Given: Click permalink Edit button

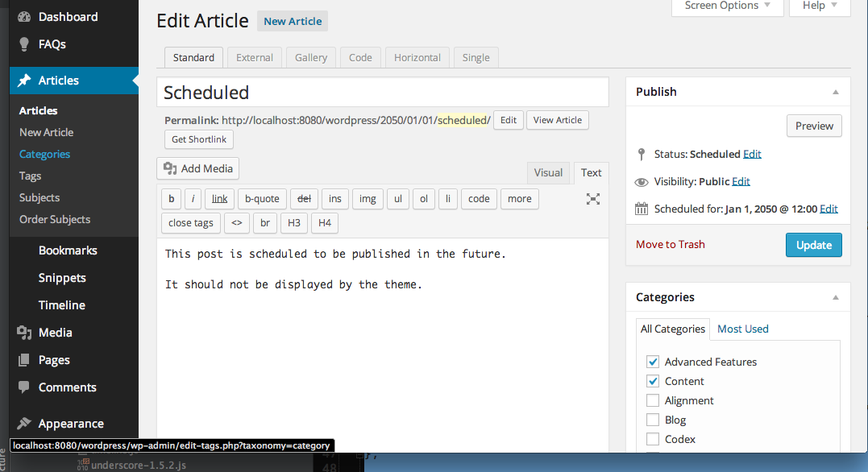Looking at the screenshot, I should (509, 120).
